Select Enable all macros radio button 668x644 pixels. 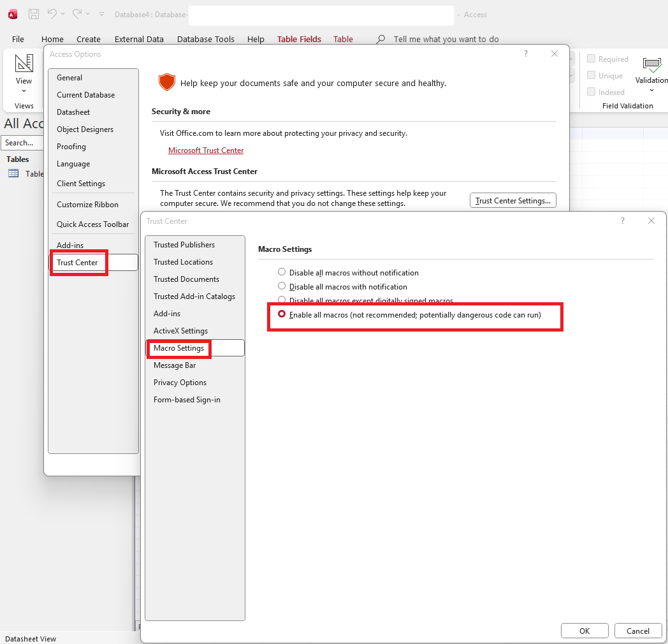point(282,314)
